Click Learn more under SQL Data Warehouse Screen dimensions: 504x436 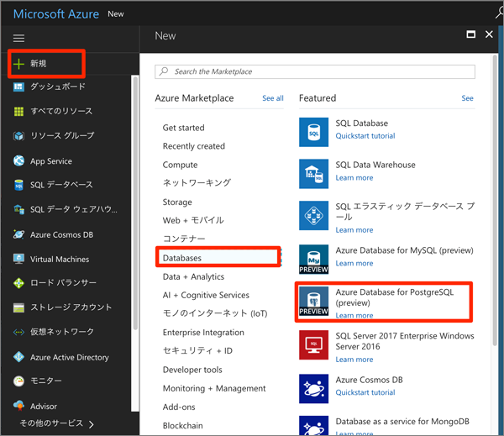[354, 177]
